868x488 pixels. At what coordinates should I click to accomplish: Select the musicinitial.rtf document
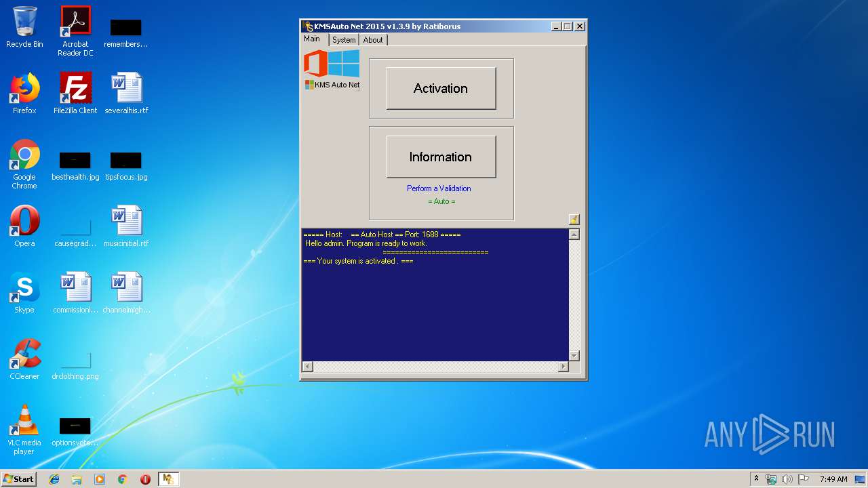(126, 226)
